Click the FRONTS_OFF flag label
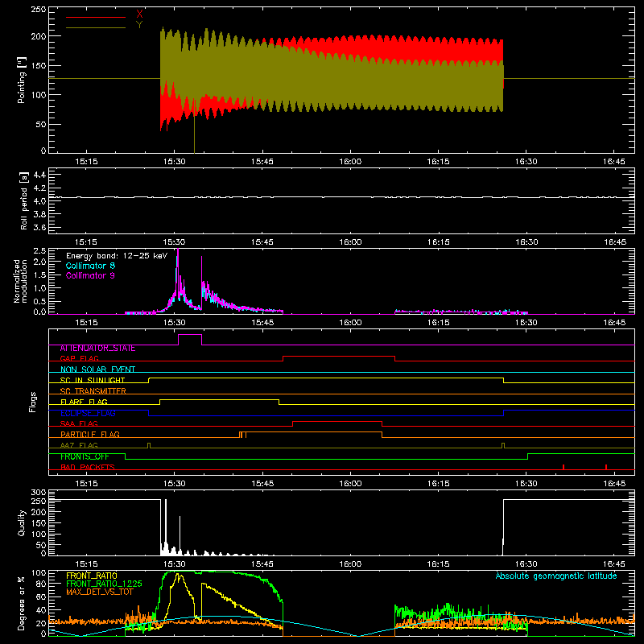 (x=85, y=456)
